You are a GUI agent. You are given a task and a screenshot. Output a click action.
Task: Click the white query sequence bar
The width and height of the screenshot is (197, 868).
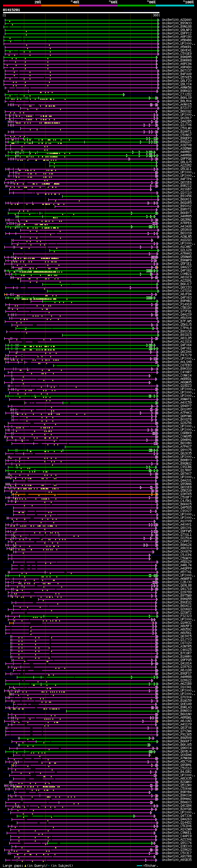tap(81, 12)
